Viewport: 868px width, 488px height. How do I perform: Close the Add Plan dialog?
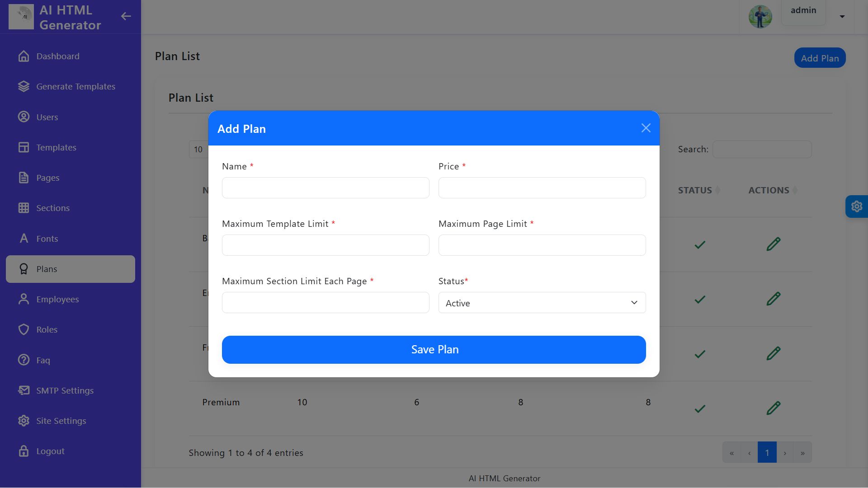(x=646, y=128)
